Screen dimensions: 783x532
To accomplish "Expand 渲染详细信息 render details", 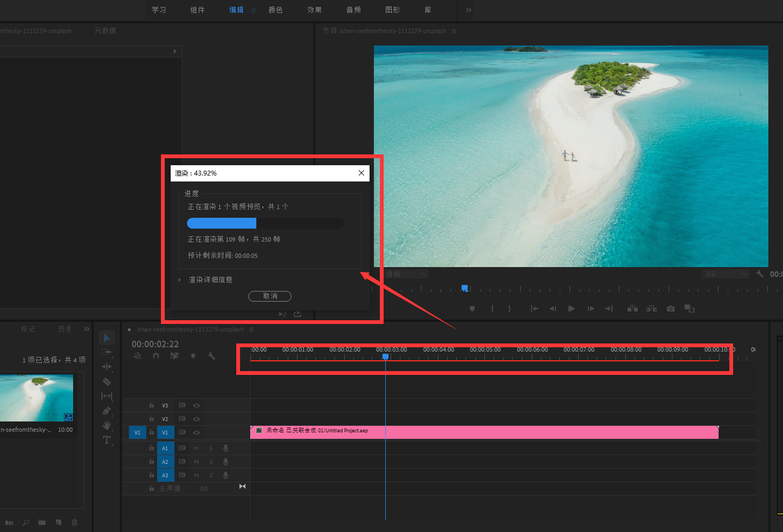I will click(x=180, y=280).
